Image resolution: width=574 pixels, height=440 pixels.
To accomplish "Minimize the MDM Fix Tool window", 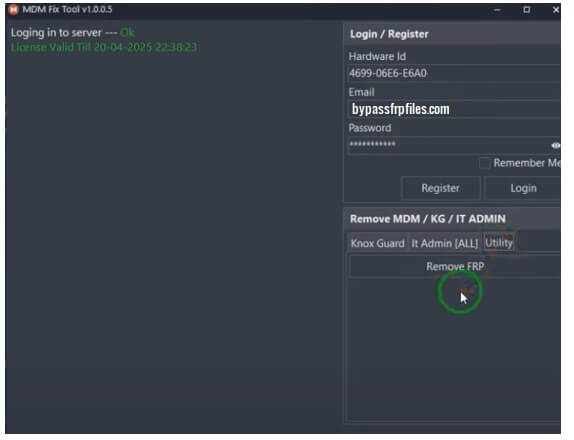I will click(x=497, y=10).
